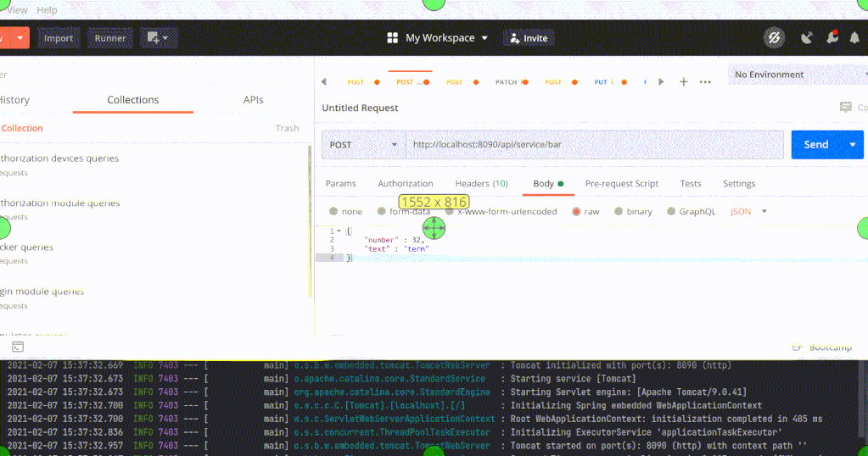Click the sync status icon
868x456 pixels.
(774, 37)
